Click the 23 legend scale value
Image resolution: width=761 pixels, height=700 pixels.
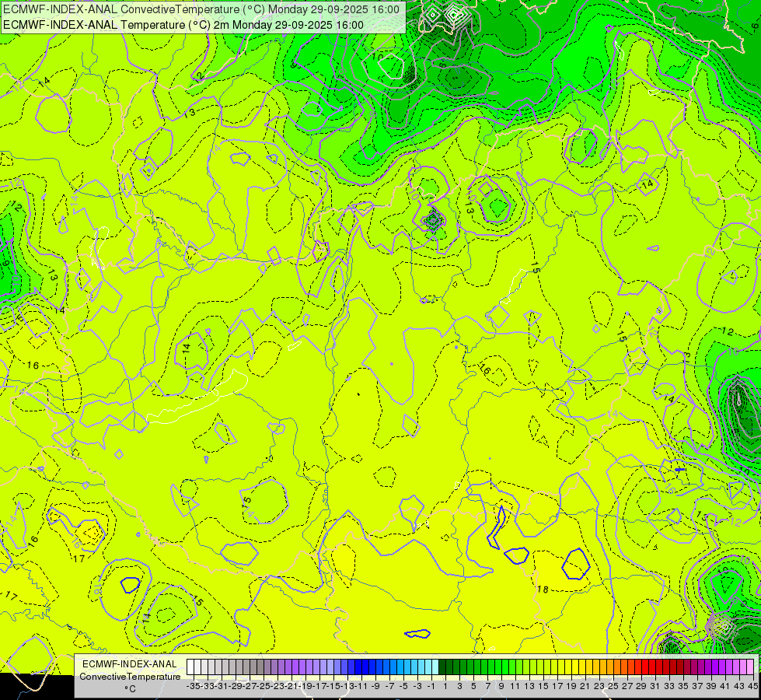click(599, 687)
